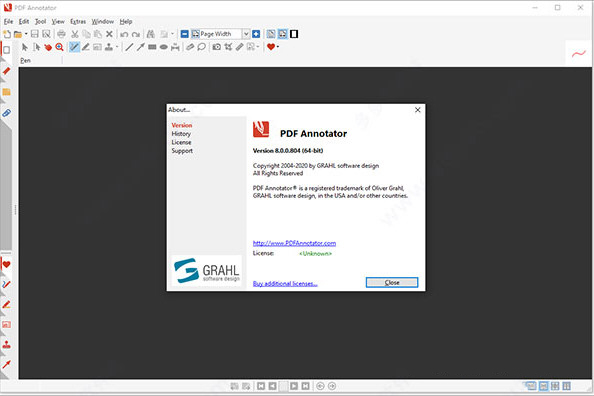The height and width of the screenshot is (396, 594).
Task: Close About dialog with X button
Action: [417, 110]
